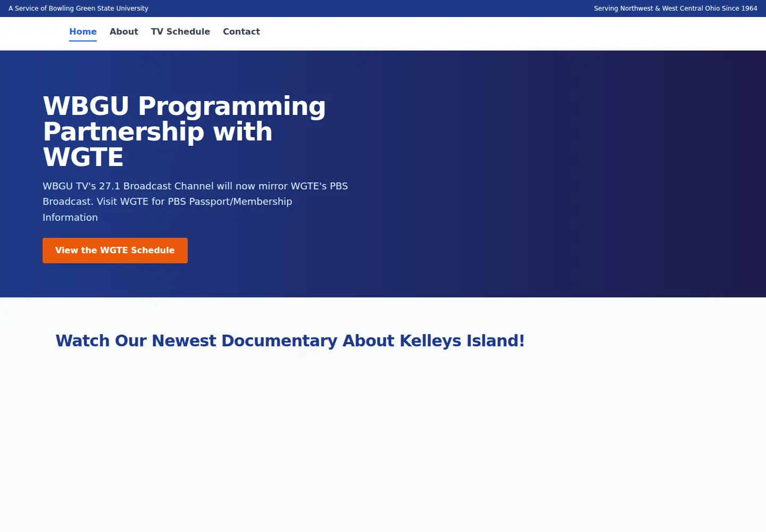This screenshot has height=532, width=766.
Task: Click 'Serving Northwest & West Central Ohio Since 1964'
Action: [x=676, y=9]
